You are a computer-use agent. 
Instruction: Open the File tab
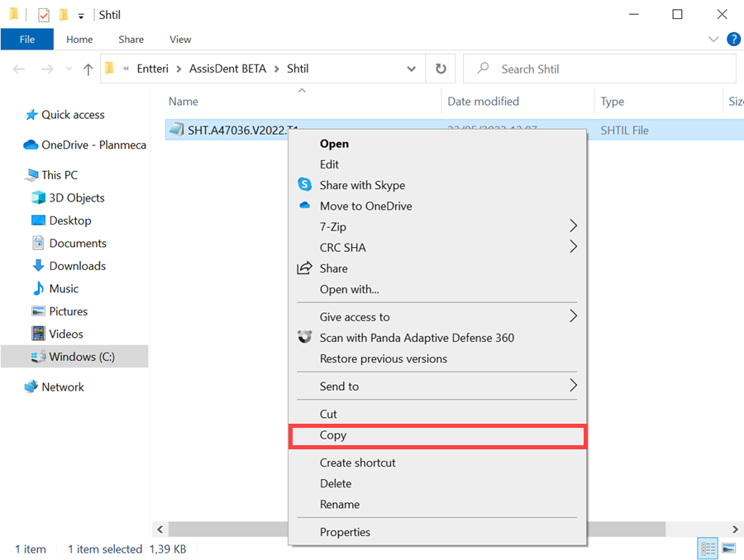pyautogui.click(x=27, y=40)
